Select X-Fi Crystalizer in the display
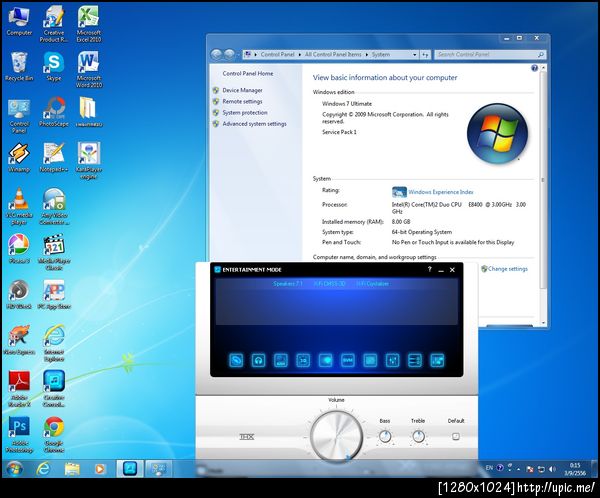This screenshot has height=498, width=600. click(x=372, y=284)
